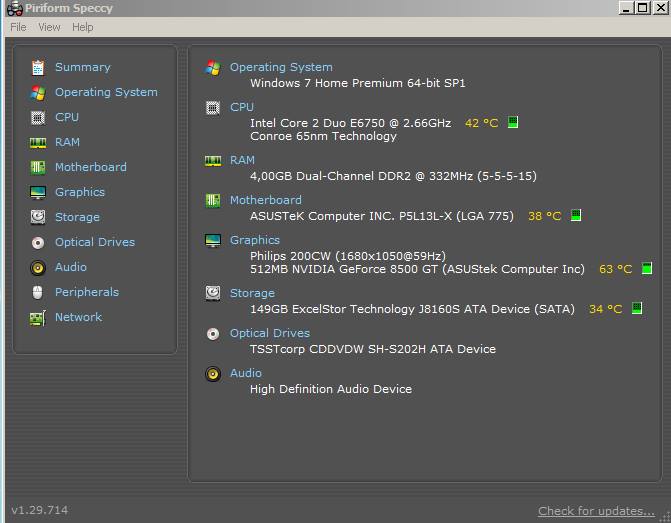Click the RAM icon in summary panel

pyautogui.click(x=213, y=161)
